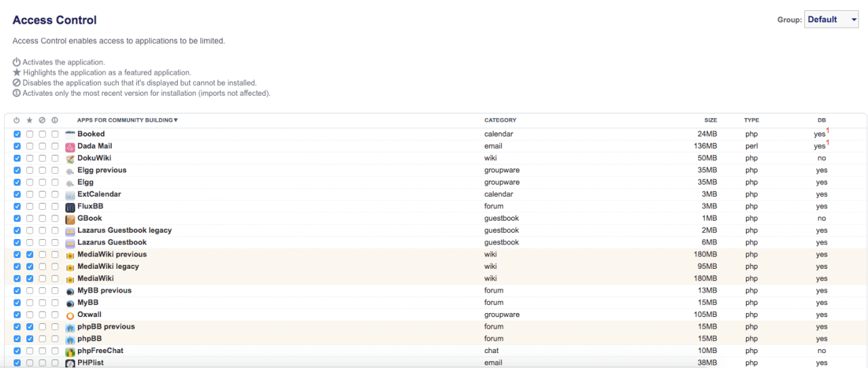Check the most recent version checkbox for FluxBB
The height and width of the screenshot is (368, 868).
(55, 206)
